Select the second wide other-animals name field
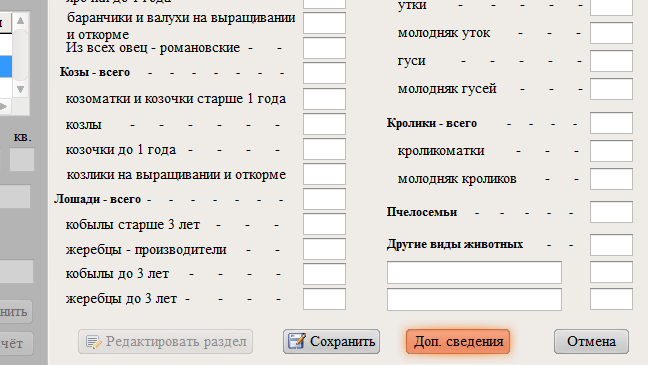Image resolution: width=648 pixels, height=365 pixels. [474, 299]
